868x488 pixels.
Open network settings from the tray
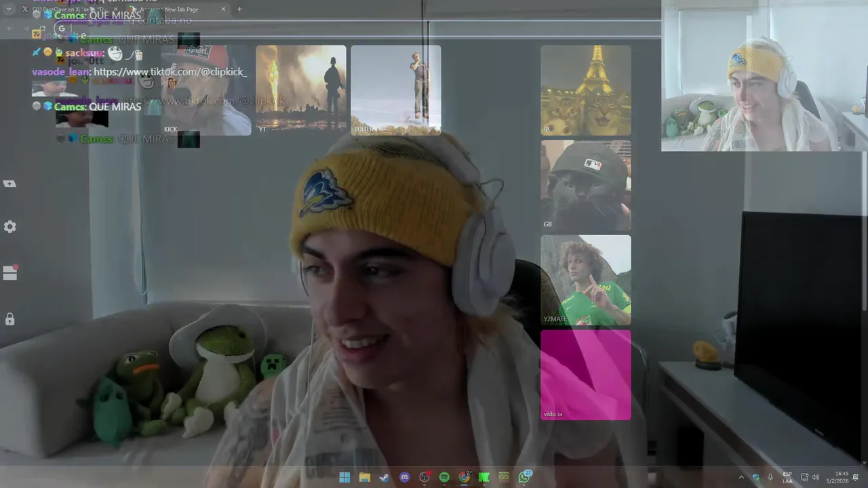804,477
